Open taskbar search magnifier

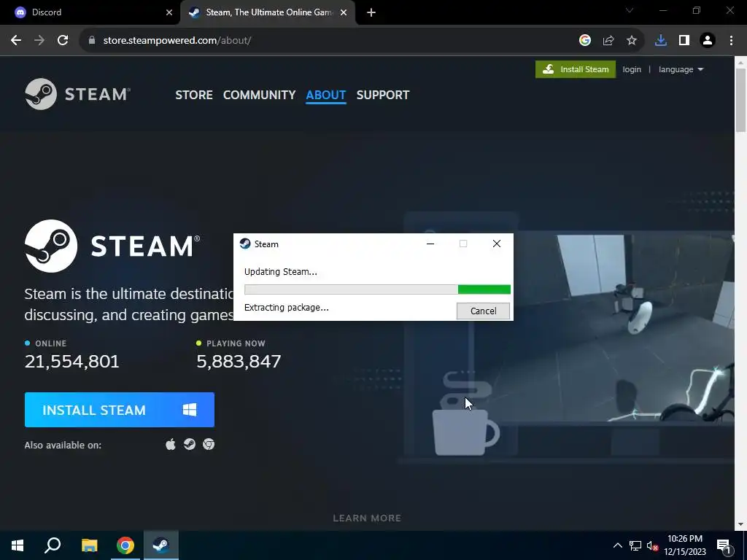pos(53,545)
